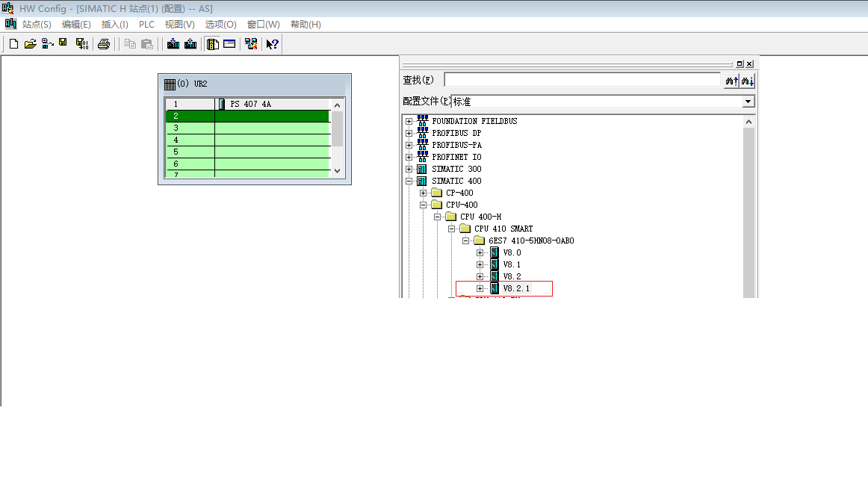Click the 查找 search input field
Image resolution: width=868 pixels, height=484 pixels.
[582, 80]
